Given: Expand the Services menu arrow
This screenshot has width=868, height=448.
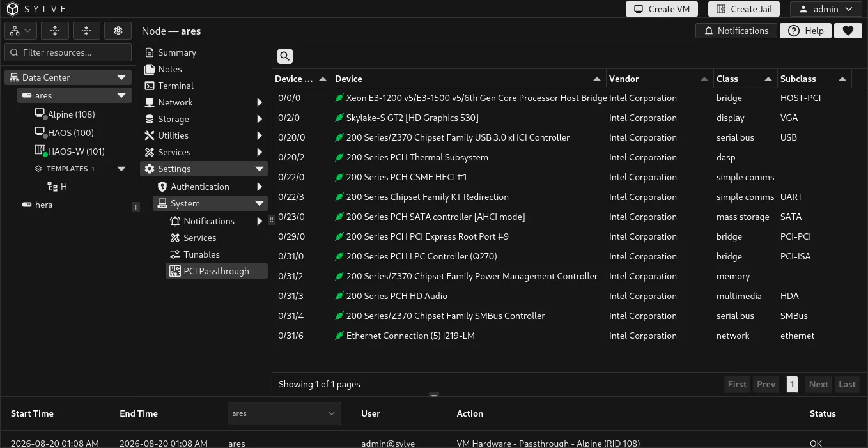Looking at the screenshot, I should tap(260, 152).
